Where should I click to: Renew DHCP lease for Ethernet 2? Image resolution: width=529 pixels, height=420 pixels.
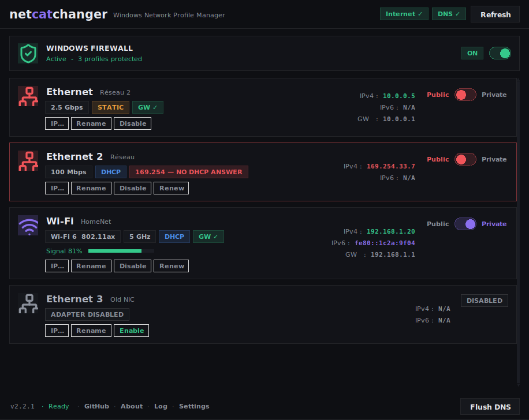click(172, 188)
